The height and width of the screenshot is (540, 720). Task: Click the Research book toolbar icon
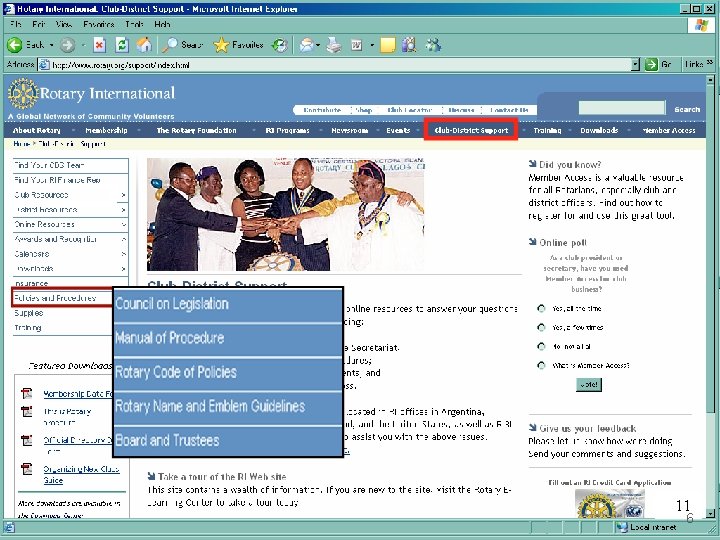tap(409, 45)
